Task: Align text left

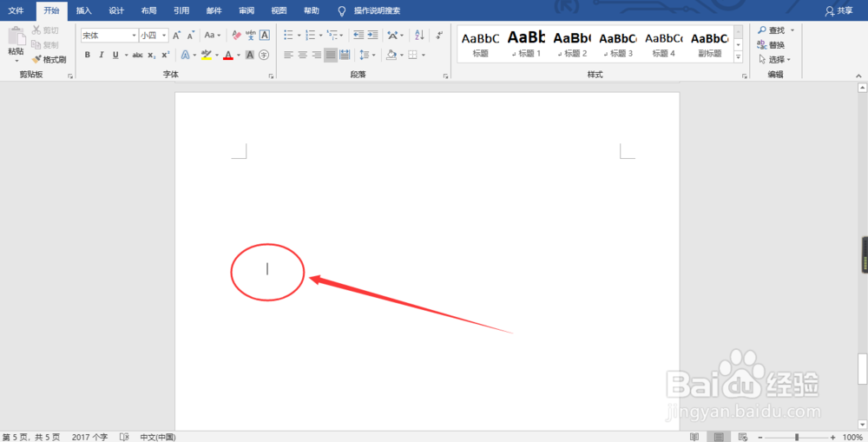Action: (288, 55)
